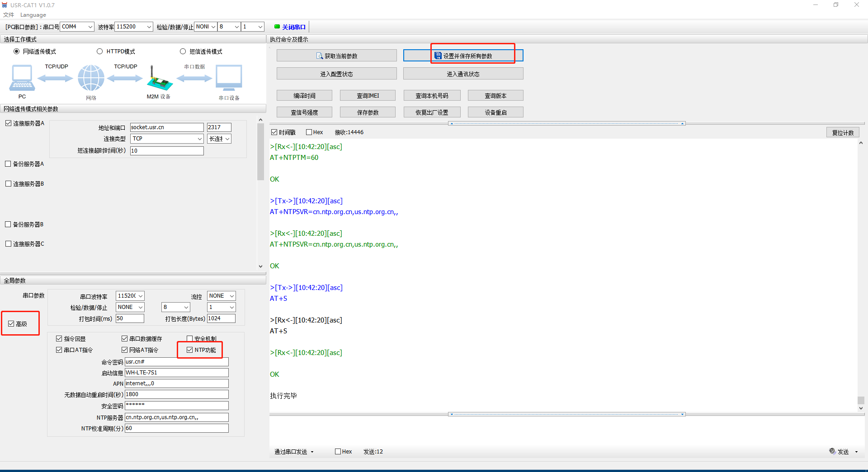
Task: Click the NTP服务器 input field
Action: tap(177, 417)
